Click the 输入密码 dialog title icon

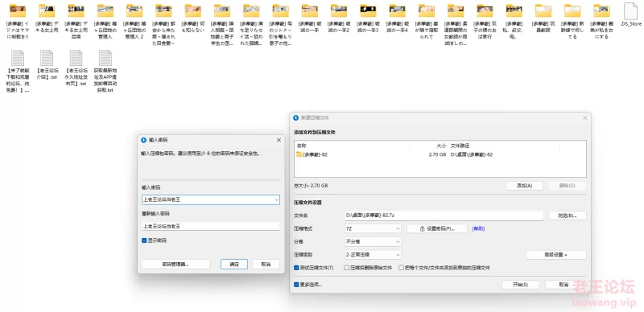click(x=143, y=140)
